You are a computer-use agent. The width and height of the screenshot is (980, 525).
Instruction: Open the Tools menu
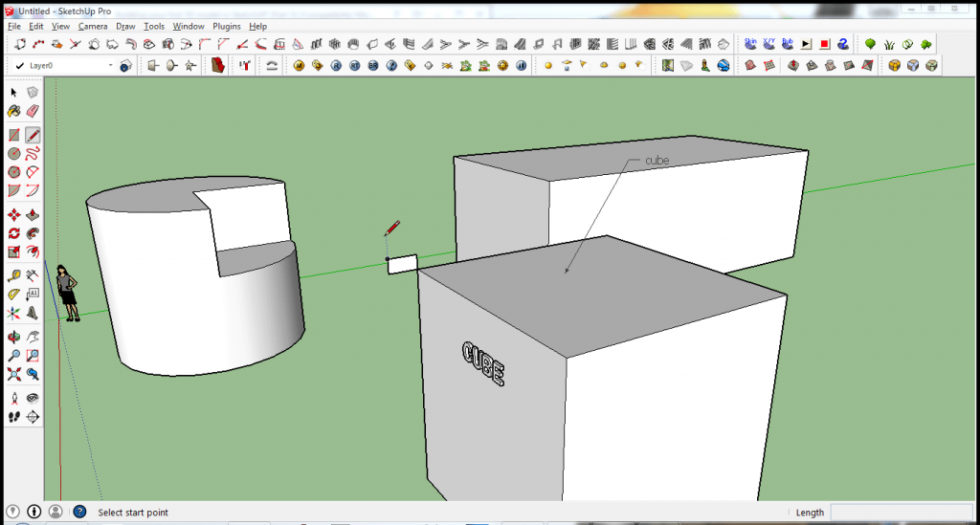[154, 26]
